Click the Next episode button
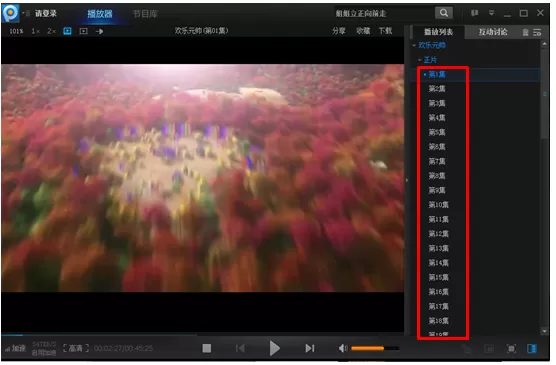The width and height of the screenshot is (556, 365). pos(310,348)
